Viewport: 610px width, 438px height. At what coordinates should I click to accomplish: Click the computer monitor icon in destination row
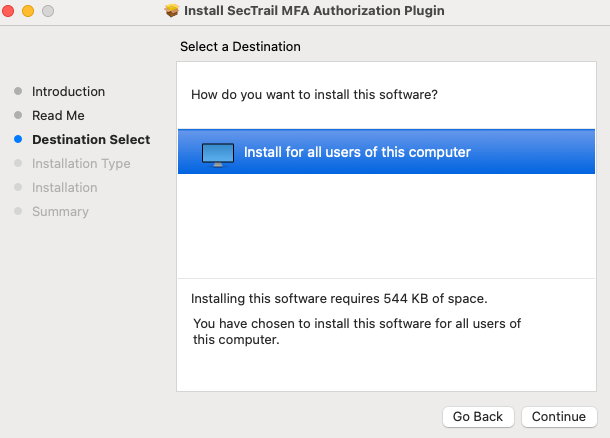[218, 154]
